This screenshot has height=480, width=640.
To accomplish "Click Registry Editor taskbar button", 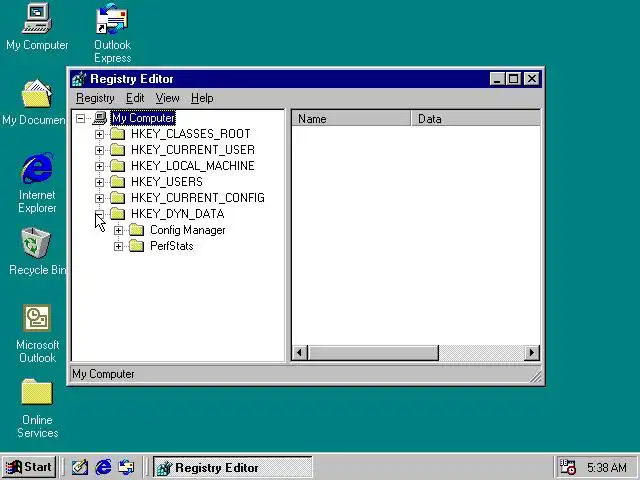I will 233,467.
